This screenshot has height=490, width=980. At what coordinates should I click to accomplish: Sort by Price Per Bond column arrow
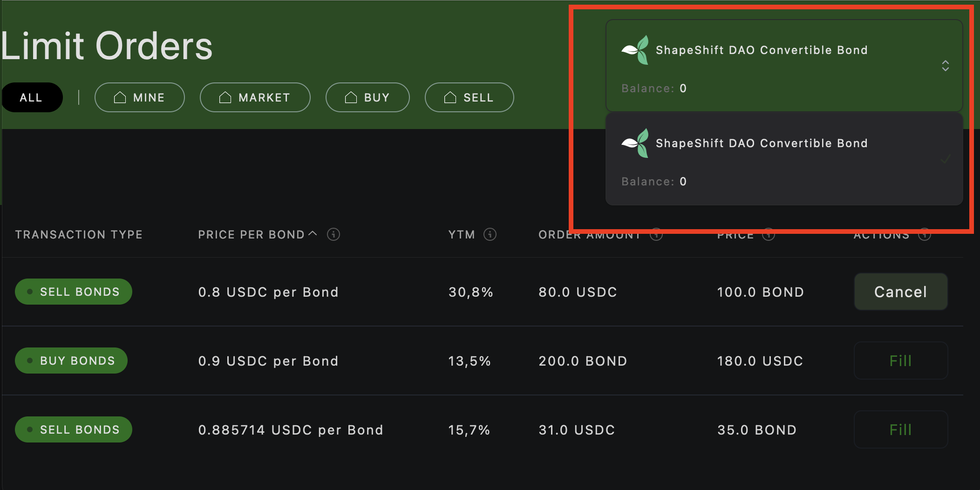point(313,233)
